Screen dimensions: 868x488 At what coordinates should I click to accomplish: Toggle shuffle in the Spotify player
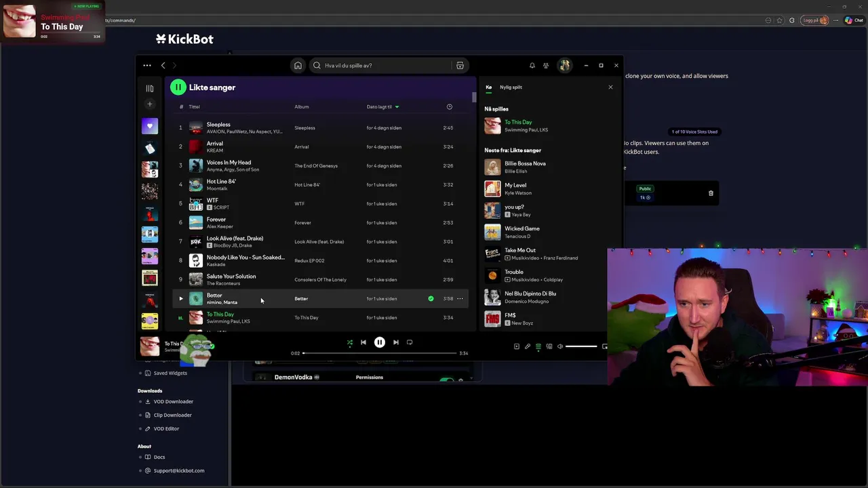point(350,342)
